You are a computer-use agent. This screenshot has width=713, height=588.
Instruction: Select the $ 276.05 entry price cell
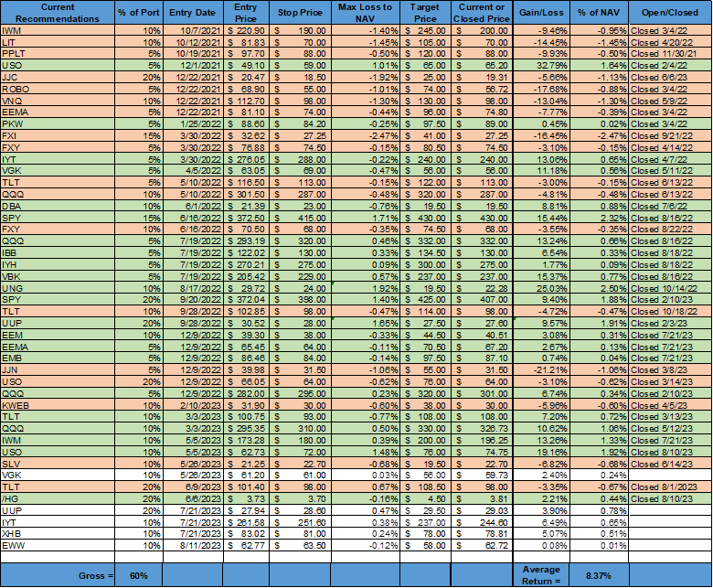click(246, 159)
